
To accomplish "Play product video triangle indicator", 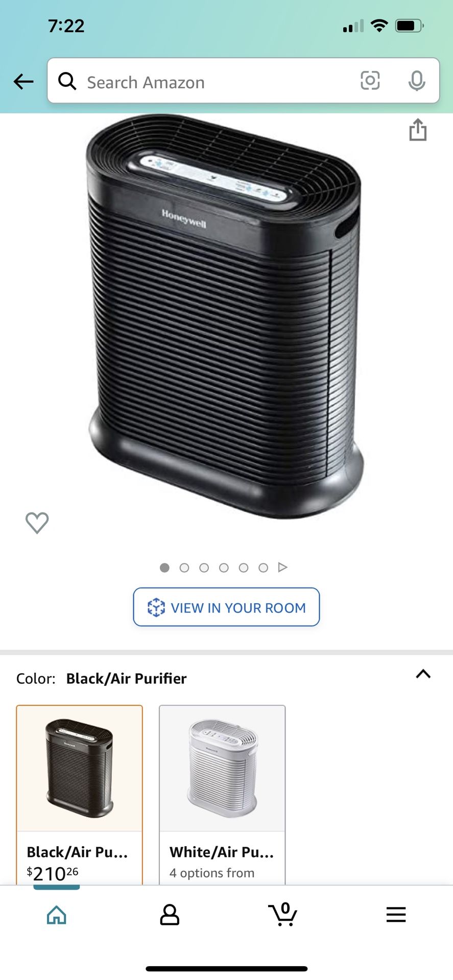I will point(282,567).
